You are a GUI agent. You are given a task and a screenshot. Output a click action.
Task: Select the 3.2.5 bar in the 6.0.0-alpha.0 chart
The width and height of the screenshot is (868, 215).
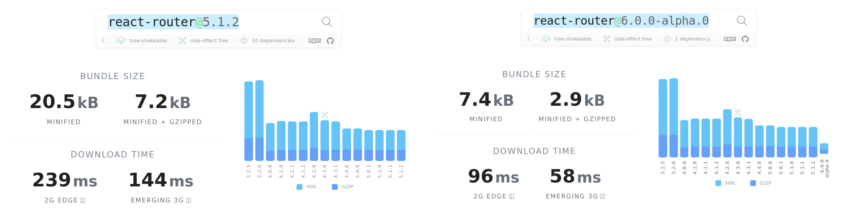coord(663,118)
